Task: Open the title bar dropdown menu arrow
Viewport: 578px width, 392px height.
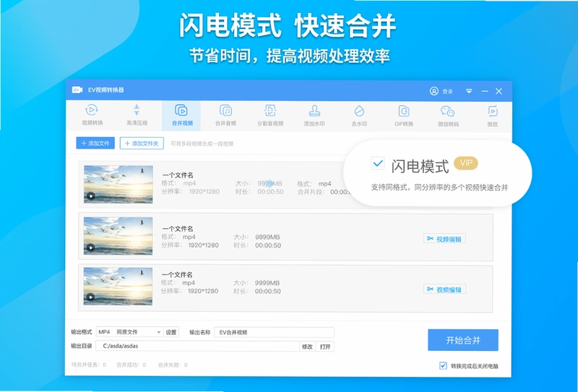Action: tap(469, 91)
